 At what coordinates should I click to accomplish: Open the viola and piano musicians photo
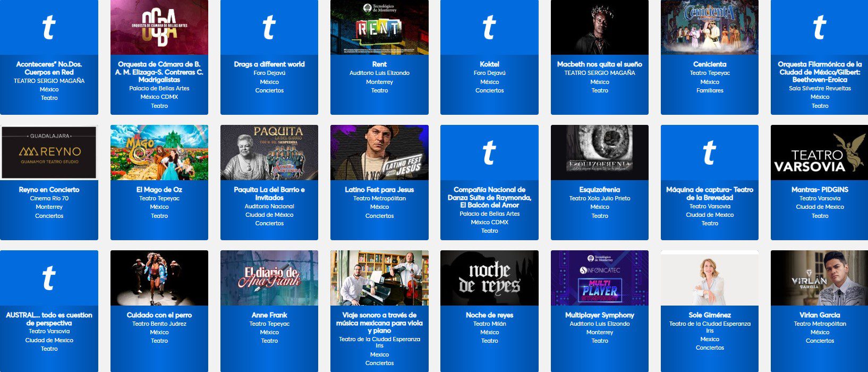coord(379,278)
